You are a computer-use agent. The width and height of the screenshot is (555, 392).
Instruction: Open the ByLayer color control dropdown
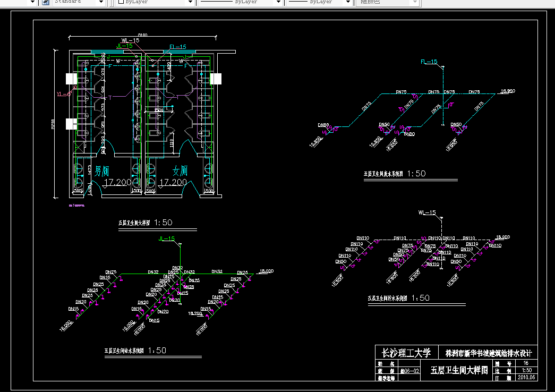(191, 2)
